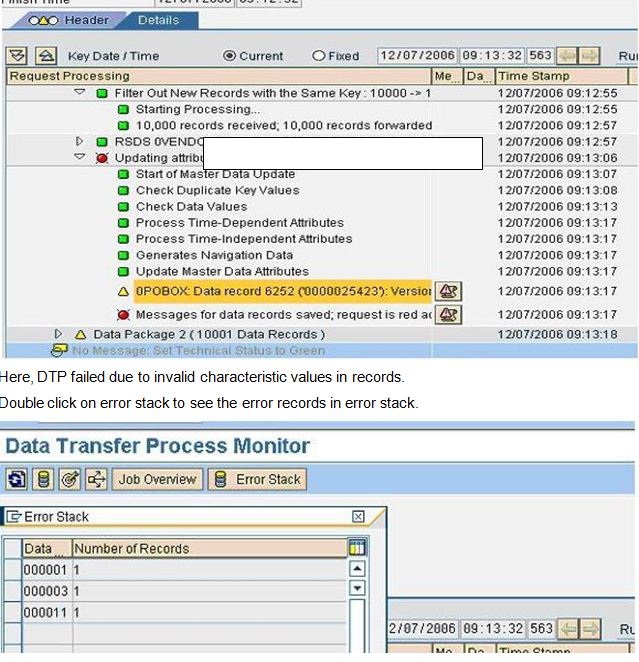Switch to the Header tab
Image resolution: width=639 pixels, height=662 pixels.
coord(68,20)
